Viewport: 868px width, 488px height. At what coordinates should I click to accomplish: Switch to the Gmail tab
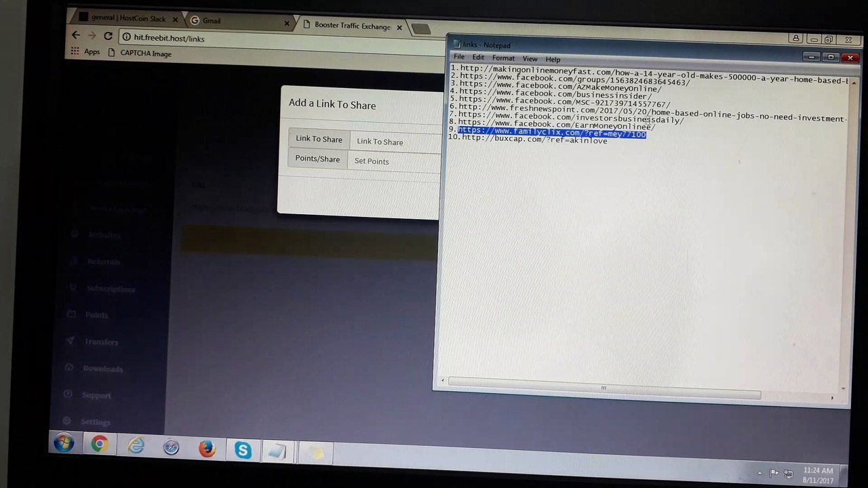tap(237, 21)
